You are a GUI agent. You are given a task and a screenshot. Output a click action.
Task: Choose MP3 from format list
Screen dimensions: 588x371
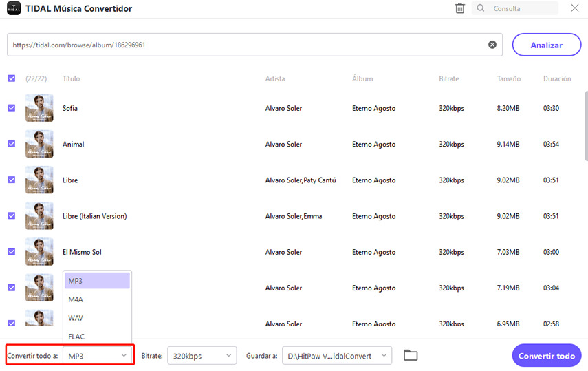tap(97, 281)
